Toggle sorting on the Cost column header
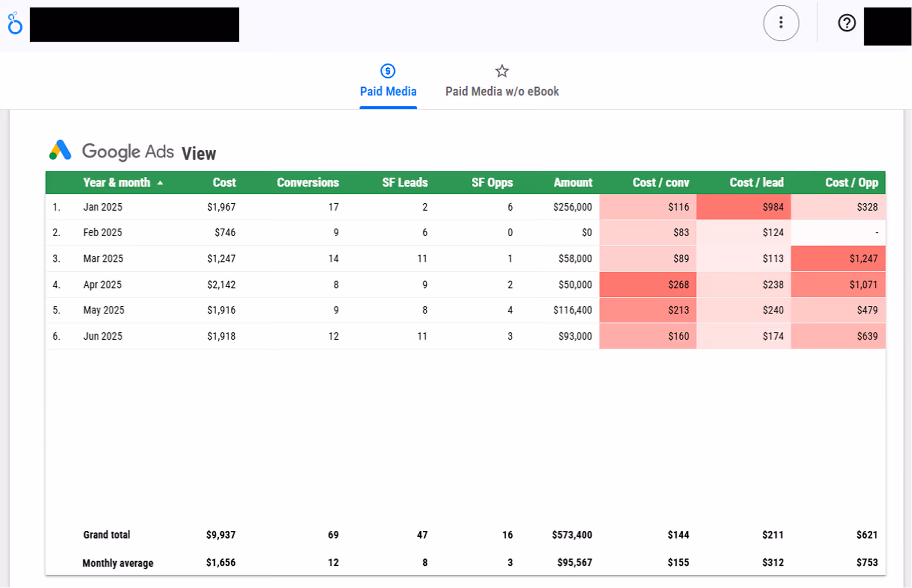 (x=224, y=182)
